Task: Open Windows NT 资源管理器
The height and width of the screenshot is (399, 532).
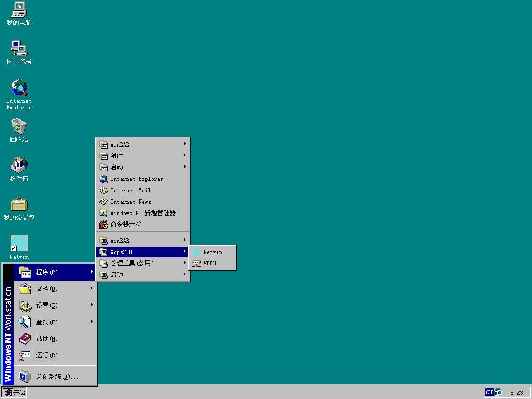Action: point(142,213)
